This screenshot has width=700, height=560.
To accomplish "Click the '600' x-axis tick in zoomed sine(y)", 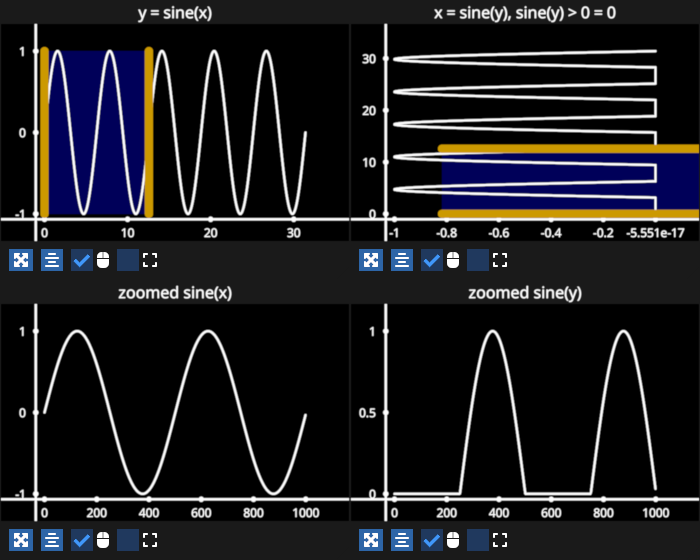I will click(551, 513).
